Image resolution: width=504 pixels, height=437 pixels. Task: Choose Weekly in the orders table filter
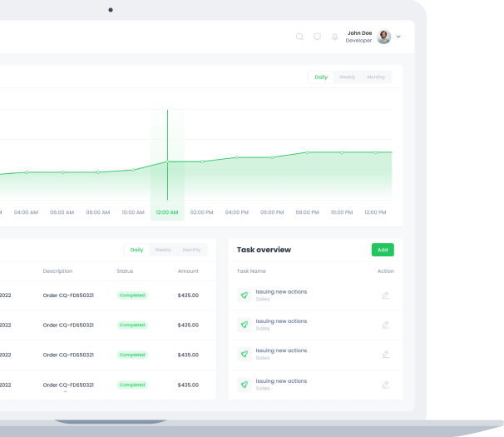[x=163, y=250]
